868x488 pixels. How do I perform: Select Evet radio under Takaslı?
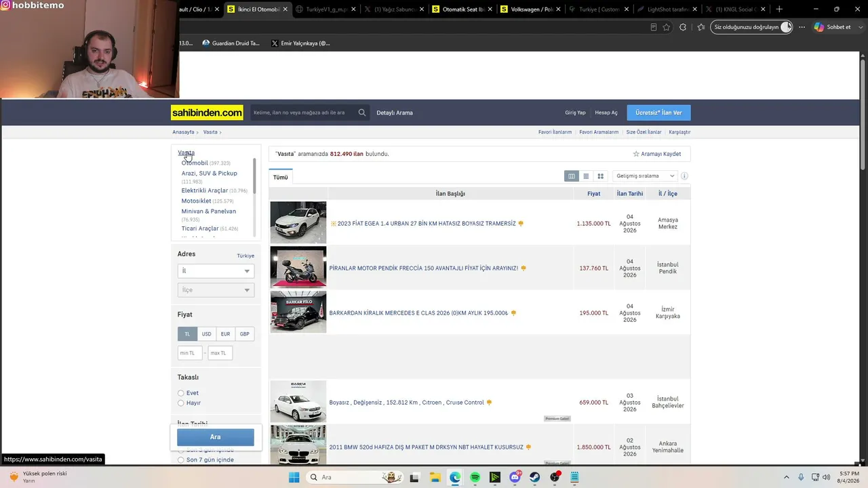[181, 393]
